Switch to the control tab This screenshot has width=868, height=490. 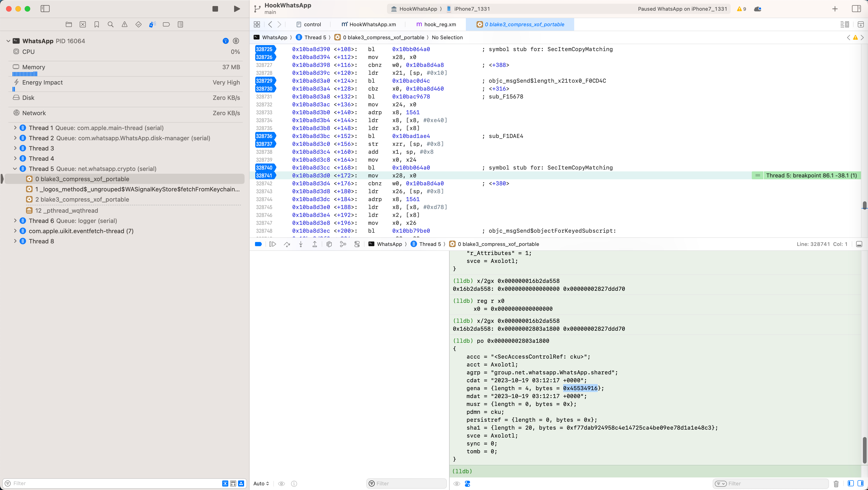(309, 24)
